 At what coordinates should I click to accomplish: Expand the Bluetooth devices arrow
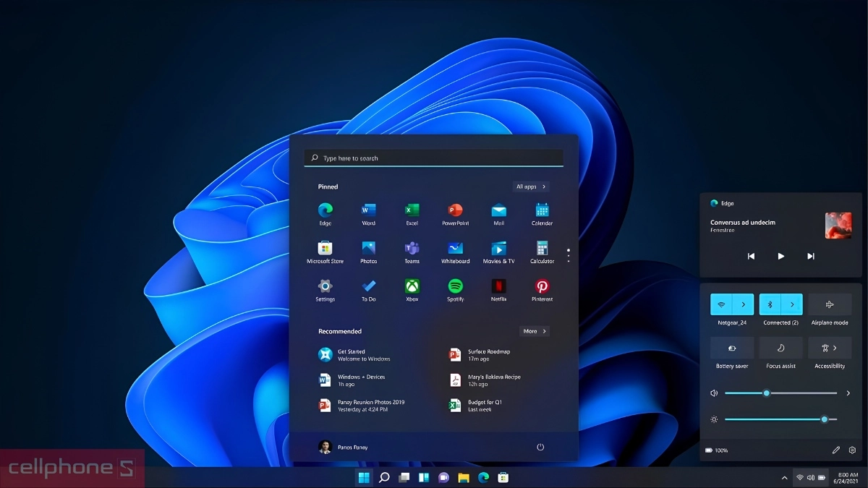(x=792, y=304)
